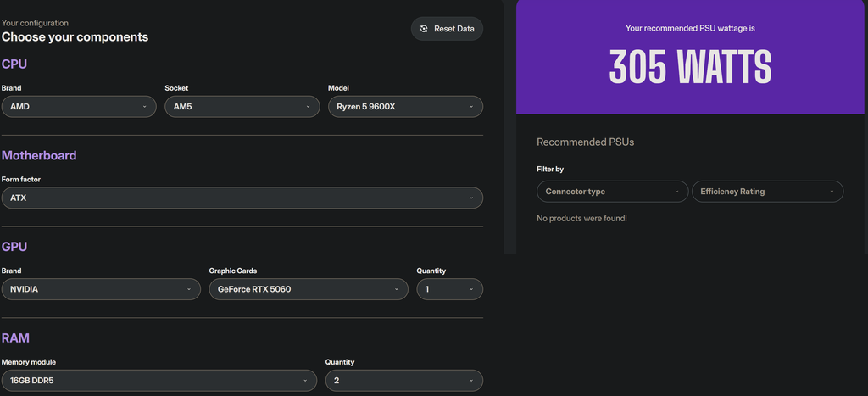This screenshot has width=868, height=396.
Task: Open the Memory module dropdown showing 16GB DDR5
Action: 159,381
